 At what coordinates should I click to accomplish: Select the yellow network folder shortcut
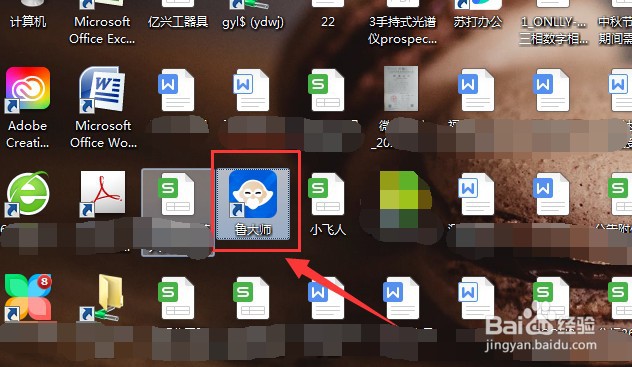(103, 297)
